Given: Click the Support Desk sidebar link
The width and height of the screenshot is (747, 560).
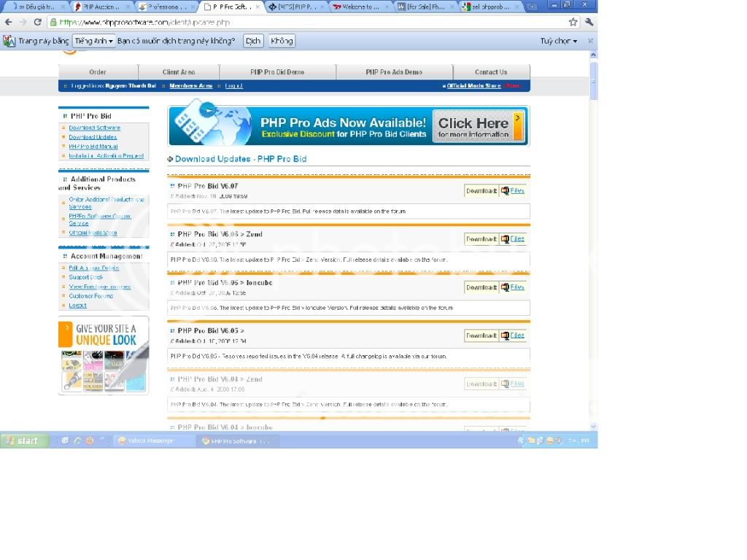Looking at the screenshot, I should [x=86, y=277].
